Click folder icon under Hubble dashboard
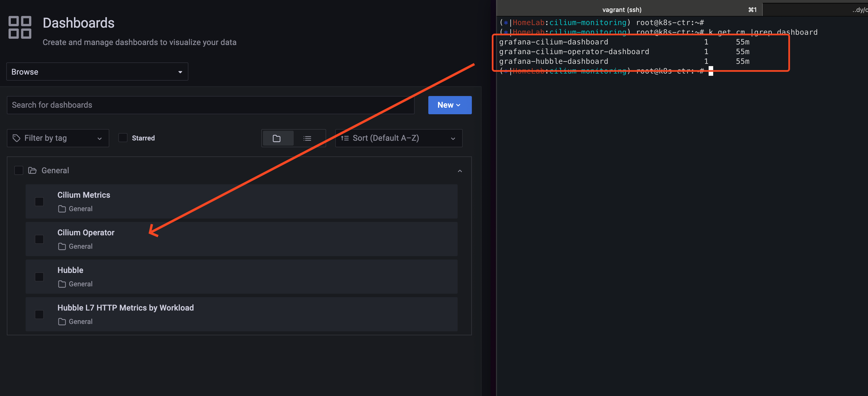 click(x=62, y=284)
